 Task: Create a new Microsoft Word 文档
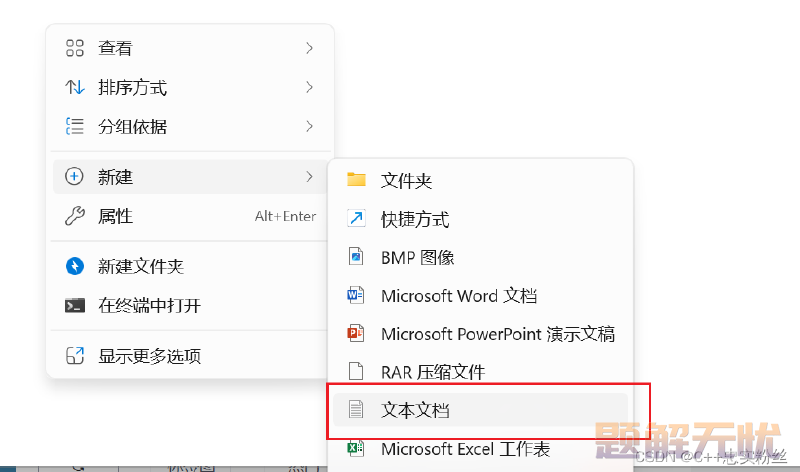pyautogui.click(x=481, y=295)
